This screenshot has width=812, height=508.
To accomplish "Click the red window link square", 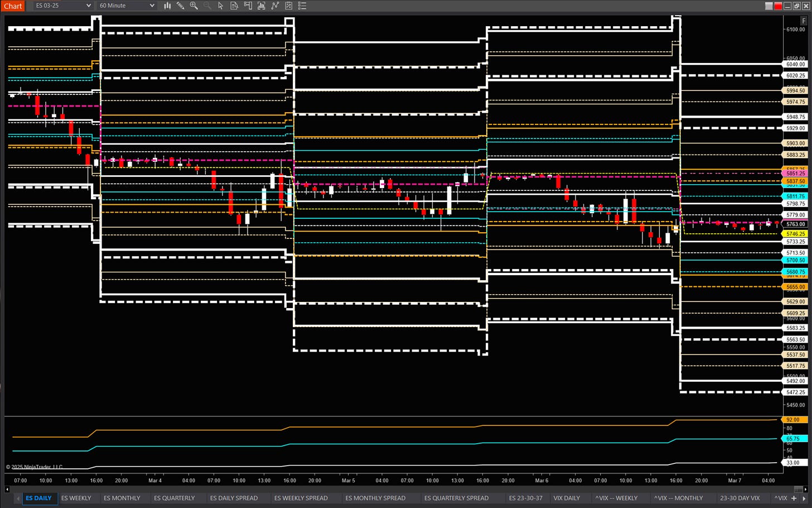I will pyautogui.click(x=778, y=6).
